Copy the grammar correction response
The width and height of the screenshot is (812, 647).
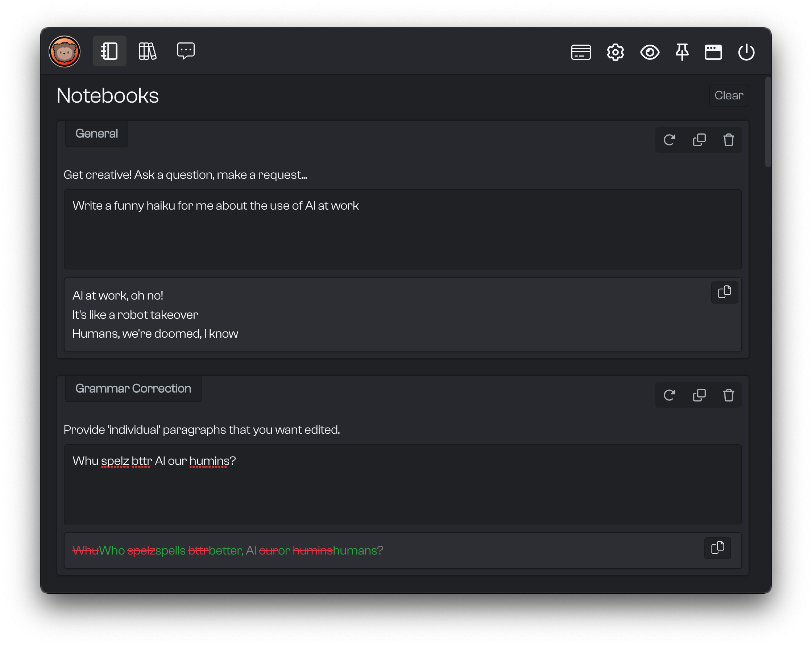click(718, 548)
